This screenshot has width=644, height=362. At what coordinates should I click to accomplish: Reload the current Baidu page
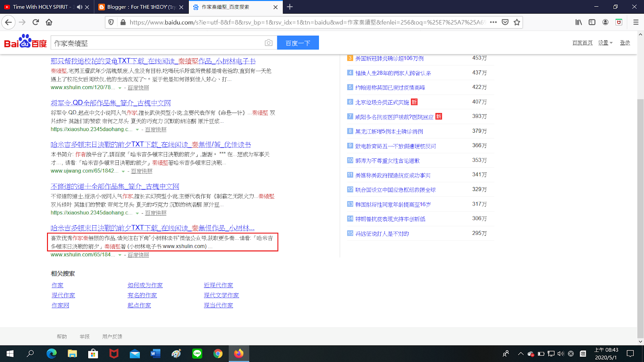click(36, 22)
